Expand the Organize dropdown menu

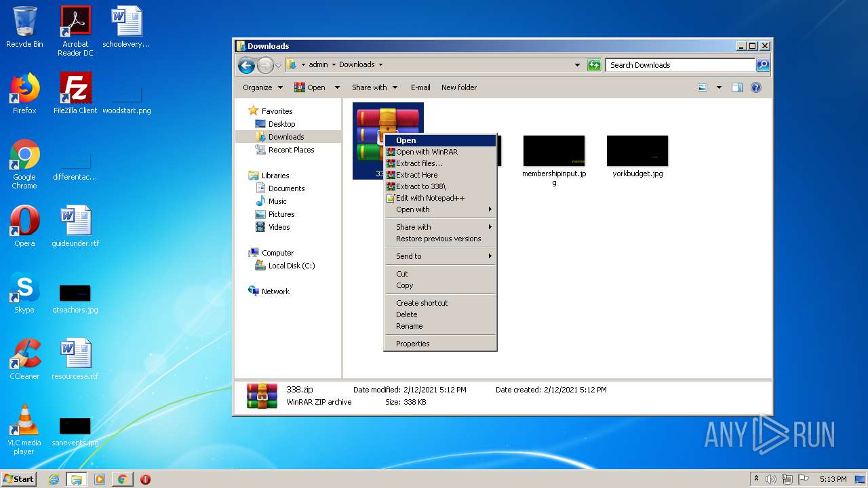[x=262, y=87]
